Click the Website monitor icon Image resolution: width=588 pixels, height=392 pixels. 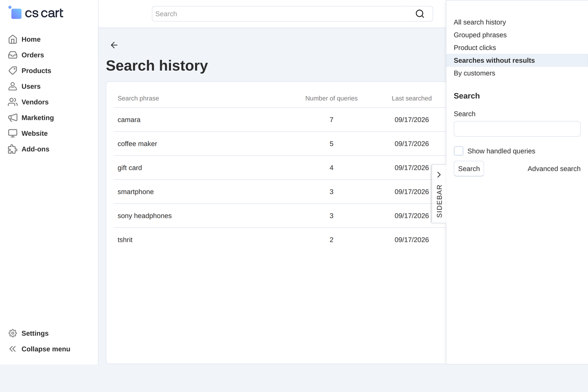coord(13,133)
